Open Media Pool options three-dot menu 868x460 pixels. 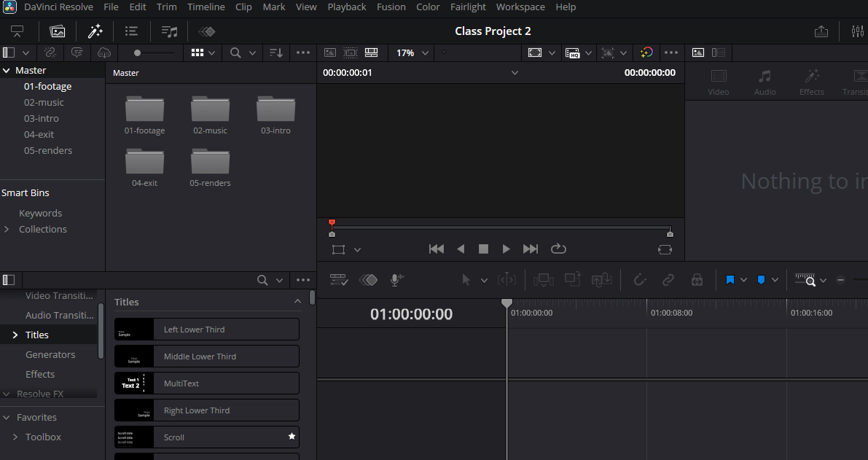[x=302, y=52]
